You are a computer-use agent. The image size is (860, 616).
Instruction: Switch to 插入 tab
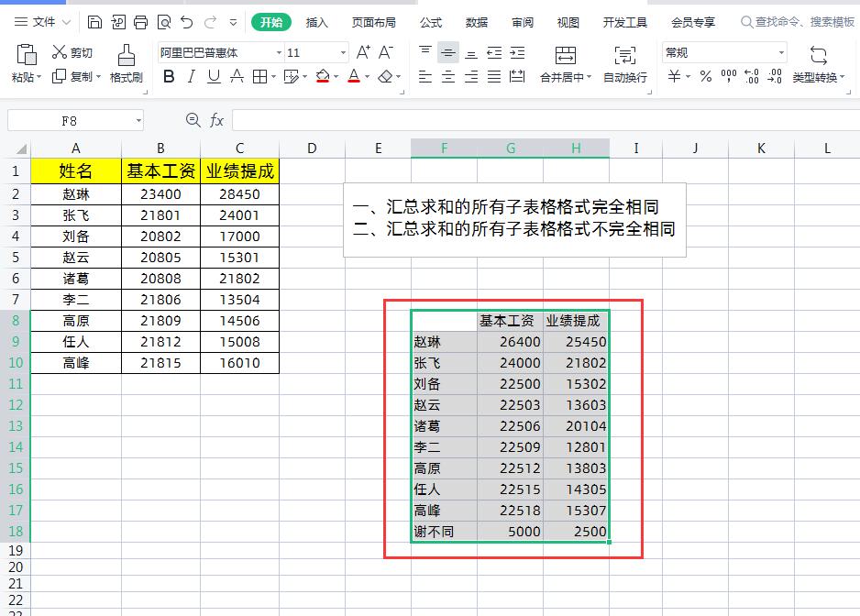pos(316,23)
